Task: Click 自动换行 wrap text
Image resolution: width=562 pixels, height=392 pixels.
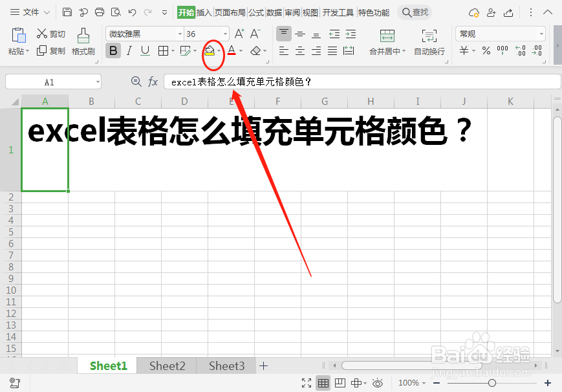Action: coord(429,42)
